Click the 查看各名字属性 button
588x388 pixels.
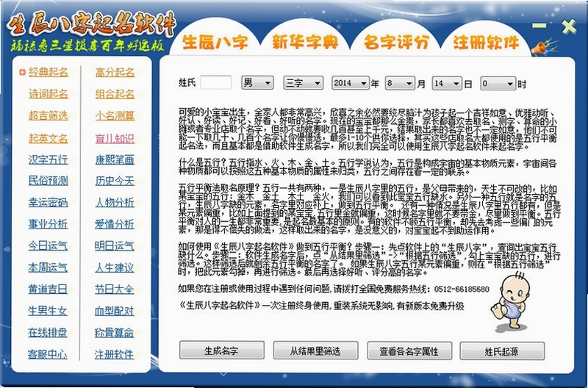coord(409,351)
